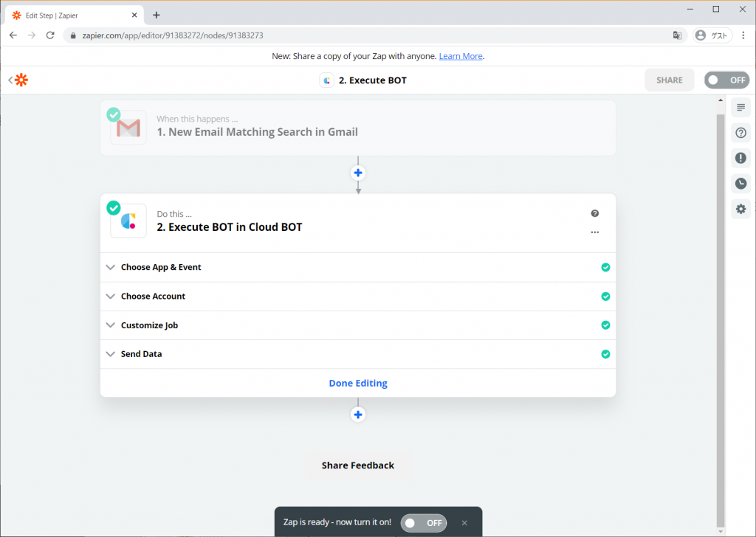Open the three-dots menu of Execute BOT step
756x537 pixels.
(595, 232)
